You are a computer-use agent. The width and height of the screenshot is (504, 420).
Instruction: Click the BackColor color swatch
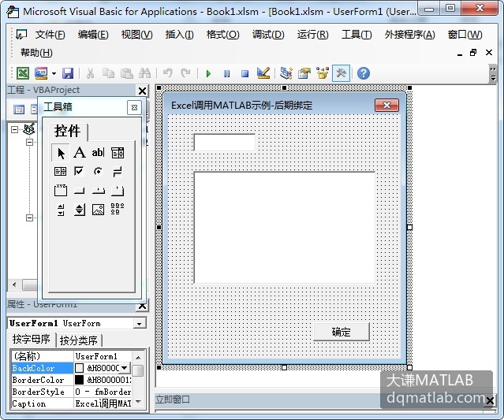click(79, 368)
